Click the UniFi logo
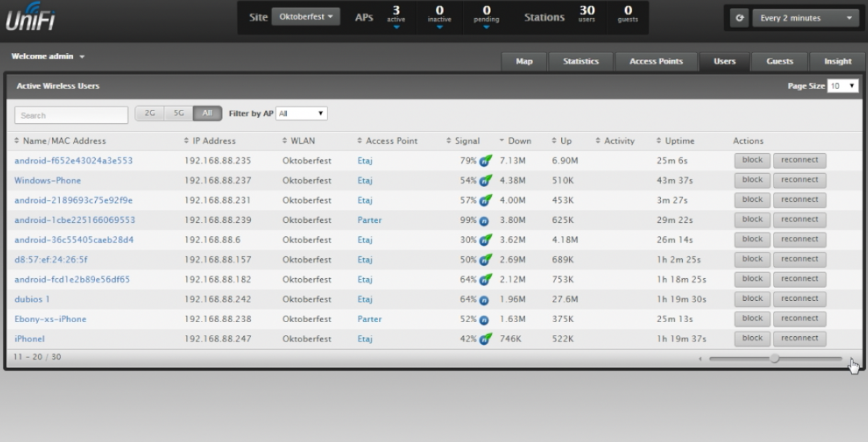The height and width of the screenshot is (442, 868). pyautogui.click(x=31, y=18)
